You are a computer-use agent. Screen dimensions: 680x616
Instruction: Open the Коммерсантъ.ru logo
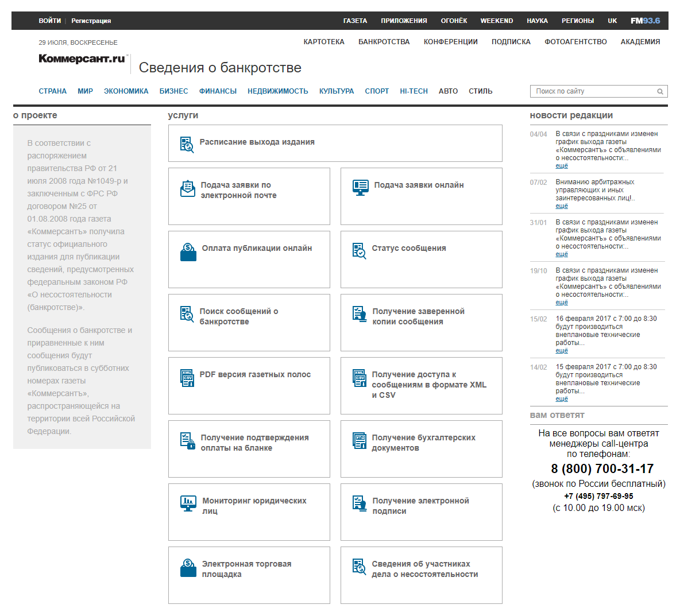click(83, 59)
